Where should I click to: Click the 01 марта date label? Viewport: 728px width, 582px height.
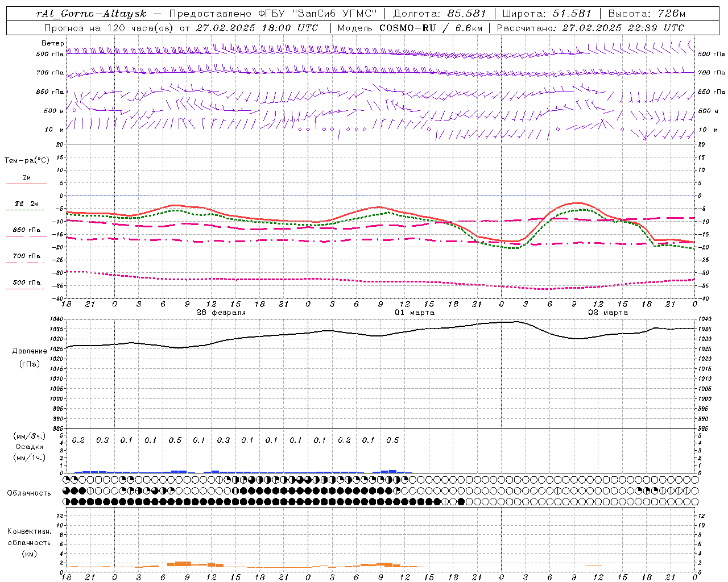[415, 313]
